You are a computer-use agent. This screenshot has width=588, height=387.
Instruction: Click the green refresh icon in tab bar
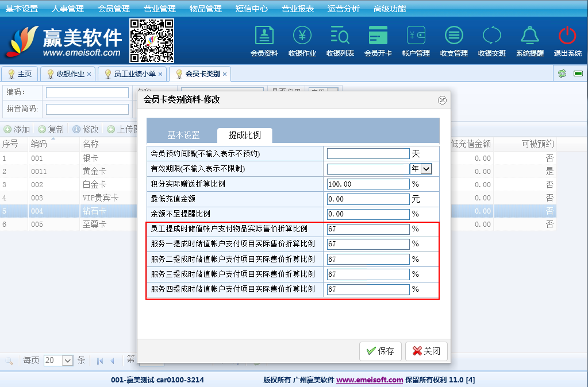point(562,73)
